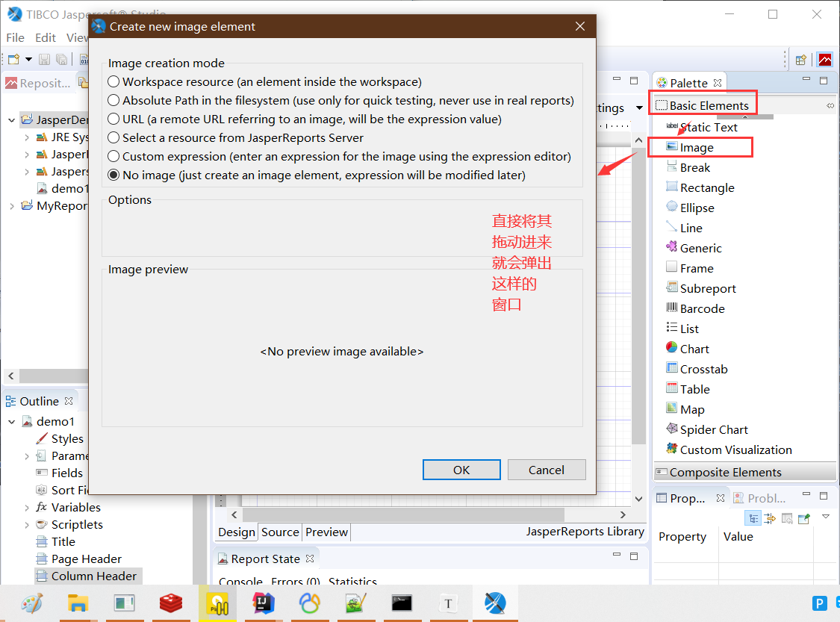Expand the Variables node in Outline

click(x=27, y=507)
